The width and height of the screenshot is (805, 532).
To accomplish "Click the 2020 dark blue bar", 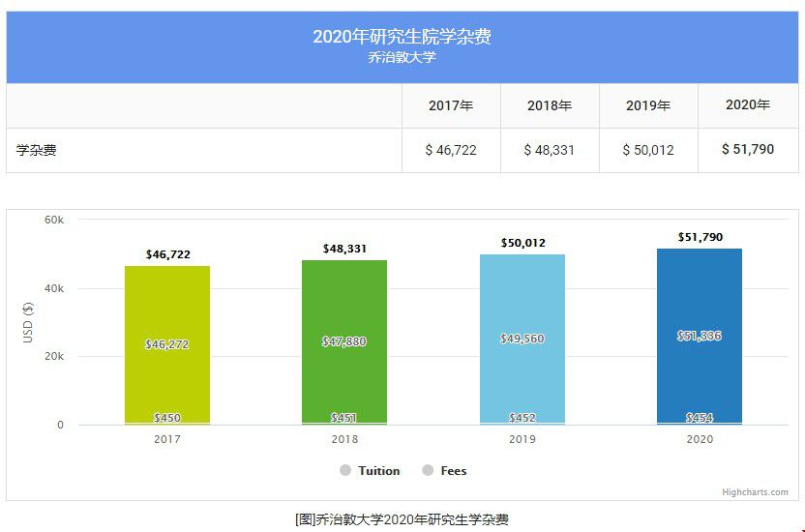I will (700, 337).
